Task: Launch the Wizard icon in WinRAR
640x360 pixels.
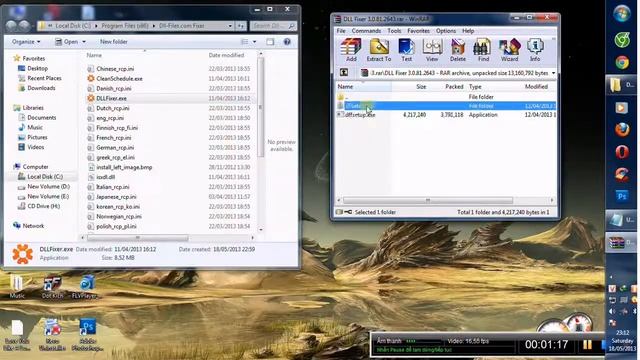Action: tap(509, 50)
